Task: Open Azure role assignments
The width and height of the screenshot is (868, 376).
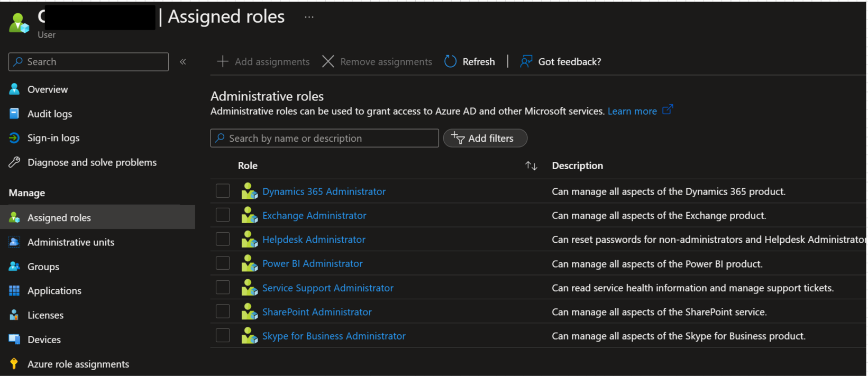Action: (78, 364)
